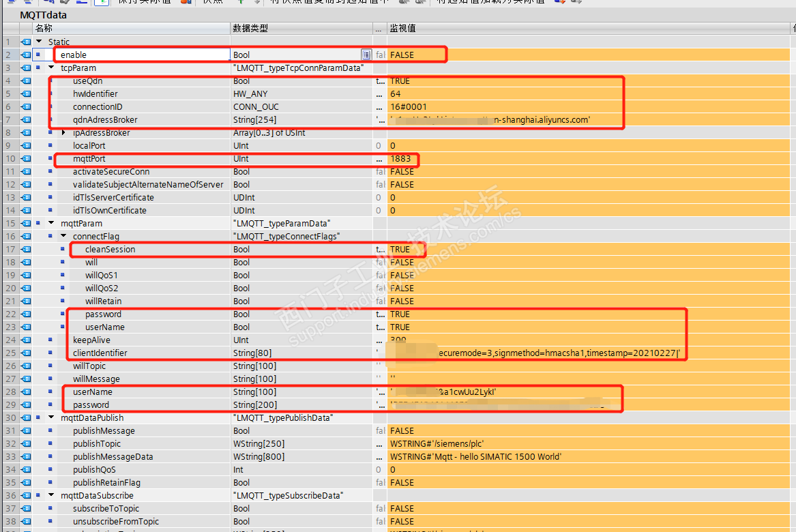This screenshot has height=532, width=796.
Task: Click the tag icon of the qdnAdressBroker row
Action: pos(26,119)
